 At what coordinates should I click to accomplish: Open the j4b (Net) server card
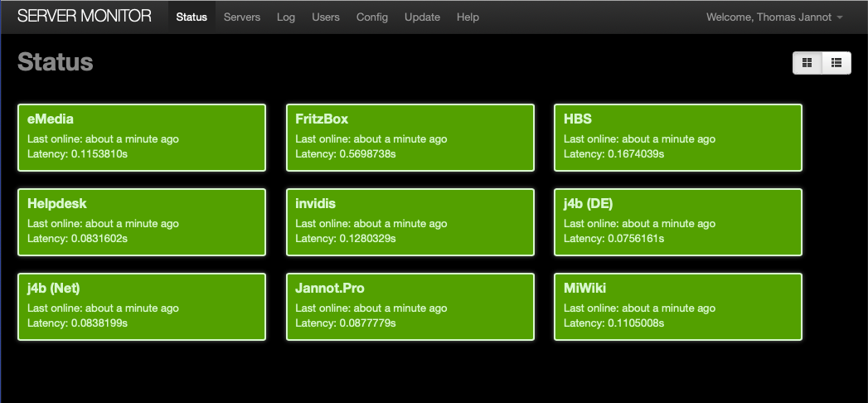pyautogui.click(x=142, y=307)
